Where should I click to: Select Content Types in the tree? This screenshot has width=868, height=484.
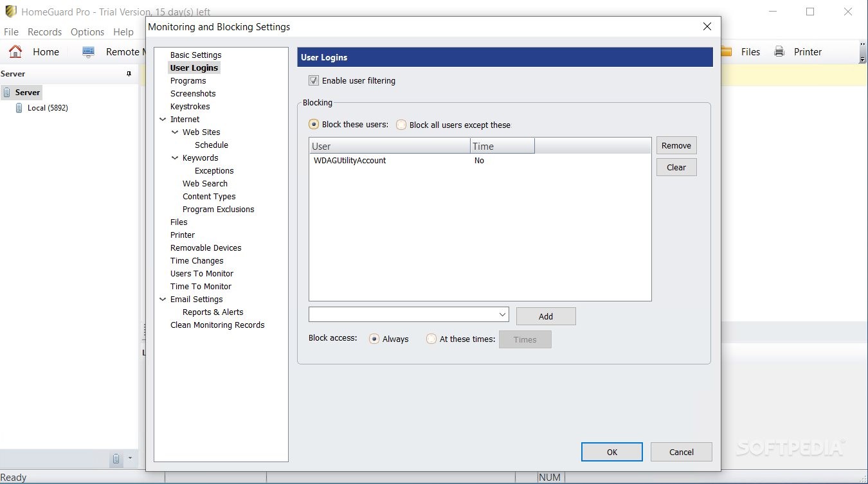(209, 196)
